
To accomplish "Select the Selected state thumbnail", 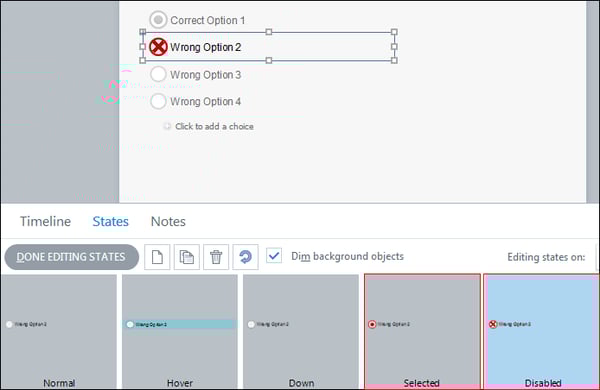I will click(x=422, y=331).
